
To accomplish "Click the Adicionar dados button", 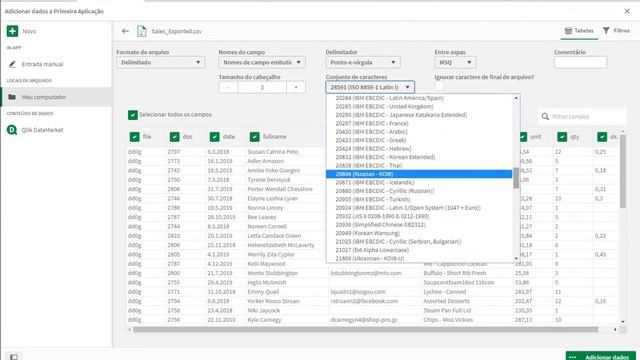I will pyautogui.click(x=600, y=356).
